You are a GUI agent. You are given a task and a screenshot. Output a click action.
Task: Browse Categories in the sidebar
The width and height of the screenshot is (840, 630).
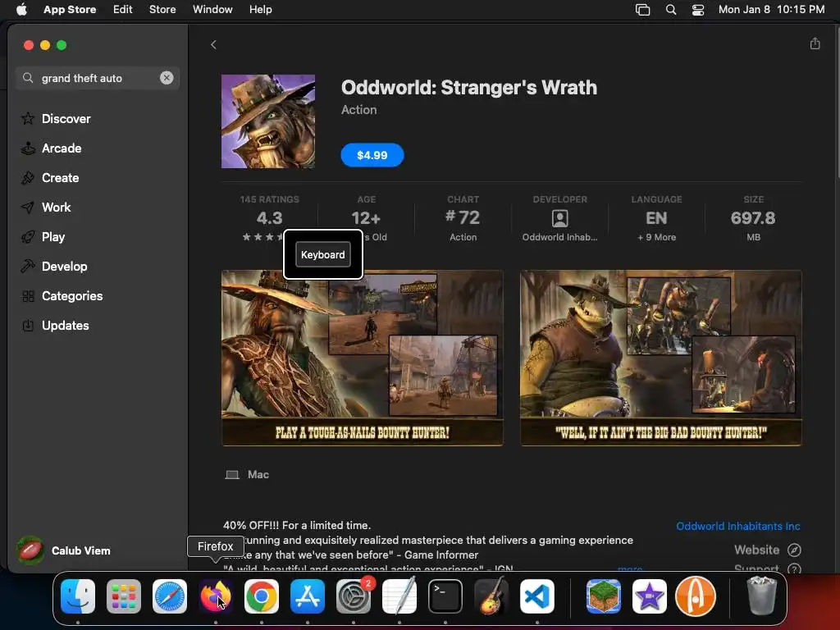(x=72, y=295)
